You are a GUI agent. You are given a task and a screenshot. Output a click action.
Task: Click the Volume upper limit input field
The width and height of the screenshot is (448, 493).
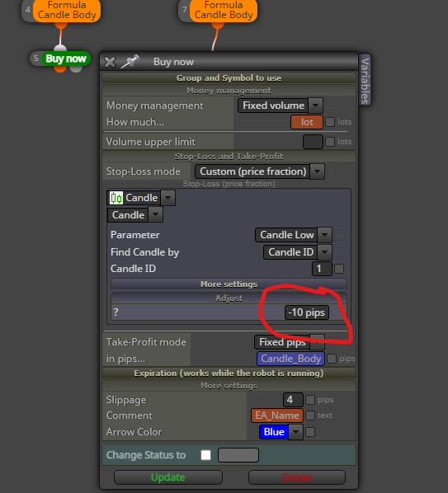(313, 142)
